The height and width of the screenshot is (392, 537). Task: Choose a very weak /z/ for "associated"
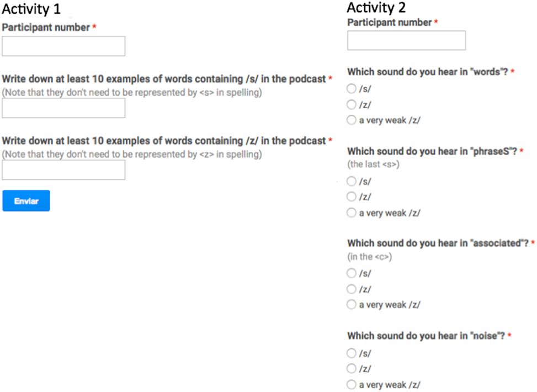coord(352,304)
